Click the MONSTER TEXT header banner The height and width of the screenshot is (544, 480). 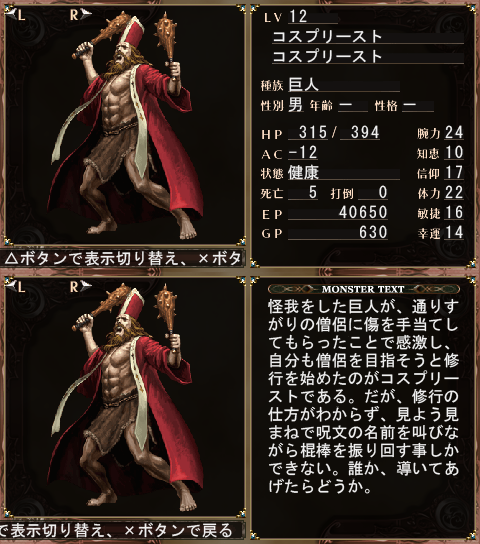pyautogui.click(x=363, y=289)
